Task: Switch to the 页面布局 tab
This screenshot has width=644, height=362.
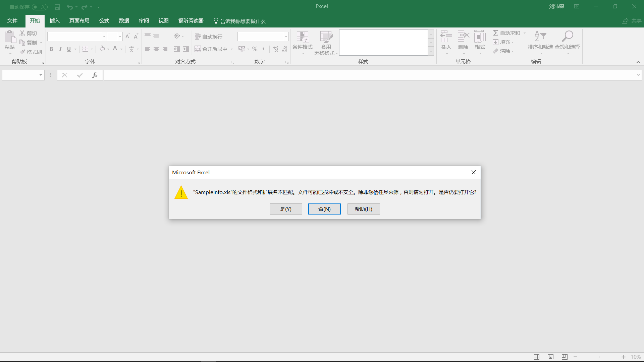Action: pyautogui.click(x=79, y=21)
